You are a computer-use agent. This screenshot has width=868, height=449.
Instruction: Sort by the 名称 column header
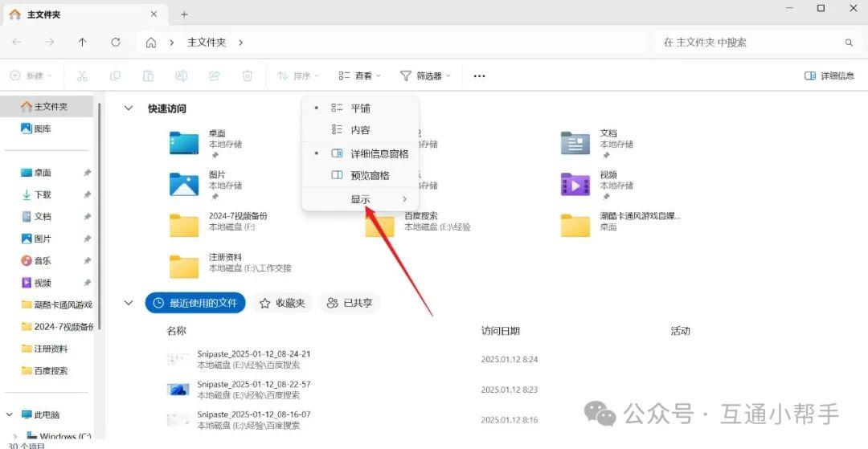click(177, 331)
